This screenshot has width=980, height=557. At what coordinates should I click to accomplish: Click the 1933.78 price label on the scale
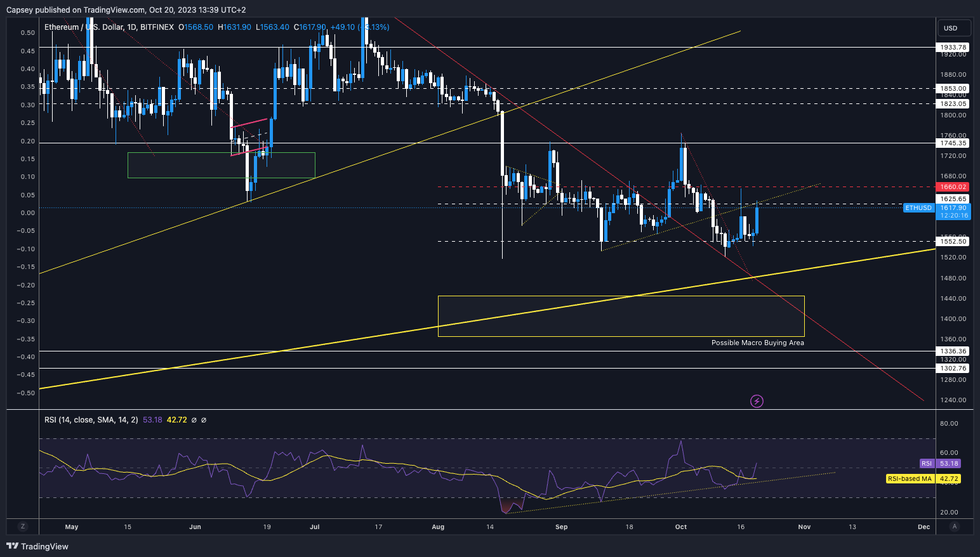(951, 46)
